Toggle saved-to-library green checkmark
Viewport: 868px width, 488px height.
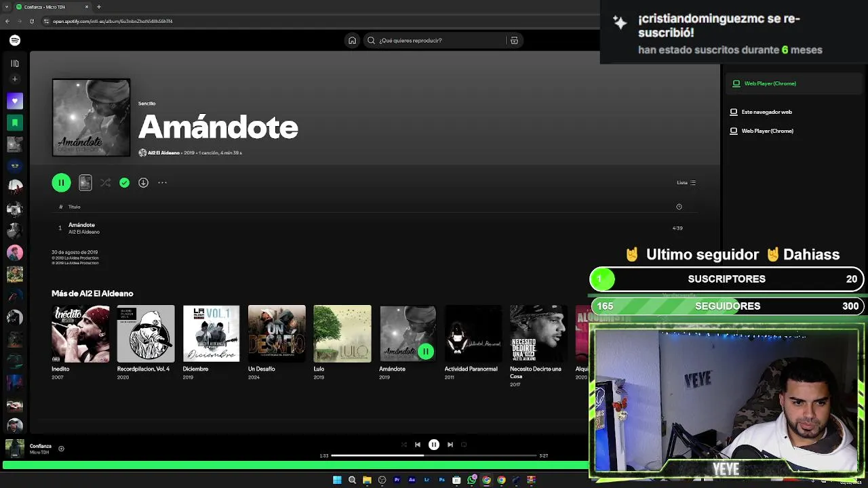tap(124, 182)
